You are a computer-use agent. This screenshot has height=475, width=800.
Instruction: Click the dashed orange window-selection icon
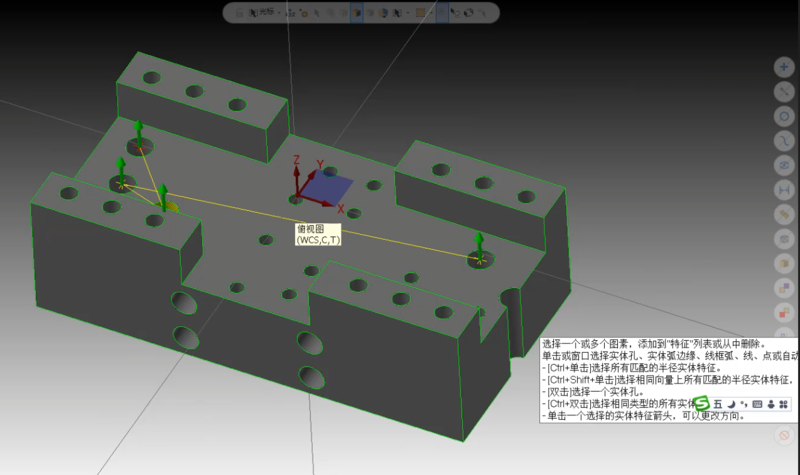[x=421, y=13]
